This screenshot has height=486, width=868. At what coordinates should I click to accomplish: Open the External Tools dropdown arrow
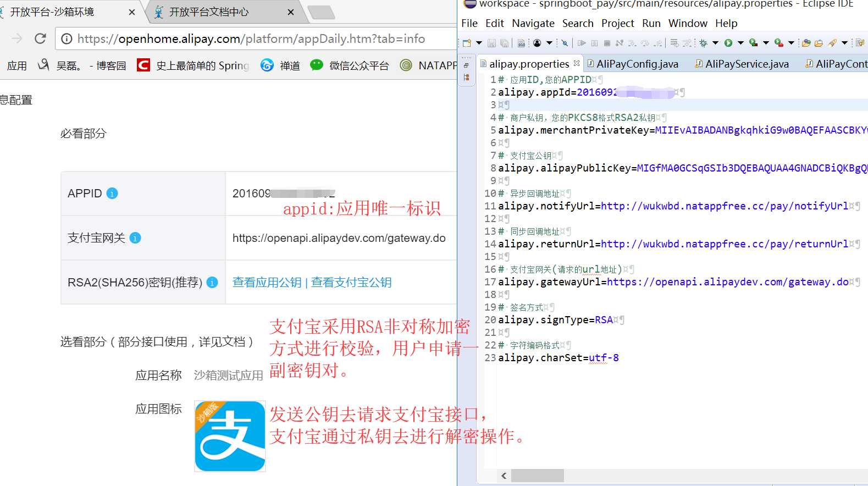[791, 43]
